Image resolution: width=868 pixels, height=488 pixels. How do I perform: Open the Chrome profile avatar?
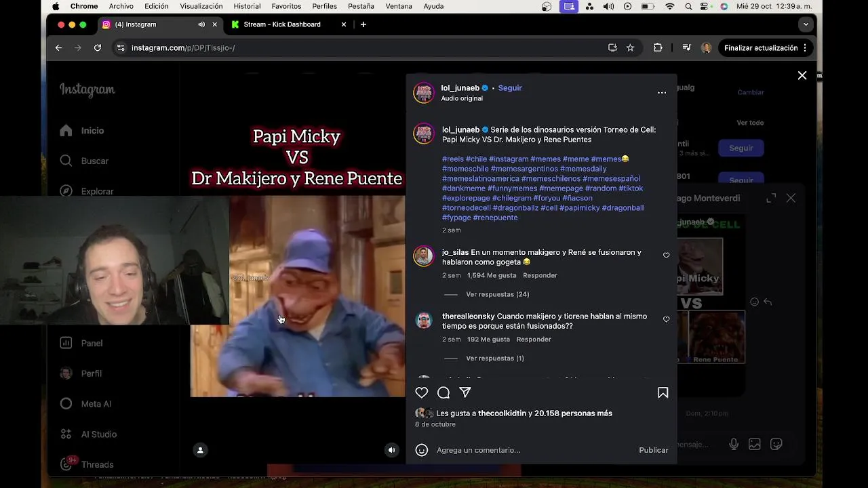[x=707, y=48]
